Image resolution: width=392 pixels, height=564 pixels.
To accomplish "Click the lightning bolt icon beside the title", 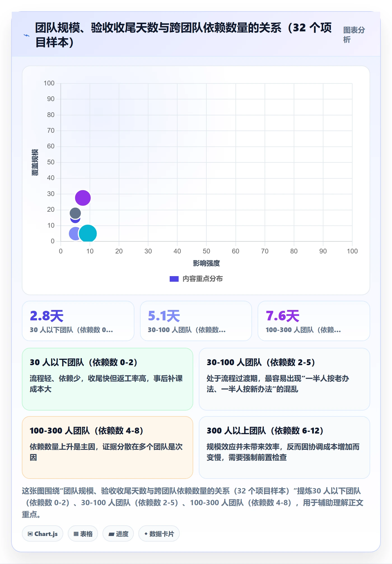I will [27, 35].
